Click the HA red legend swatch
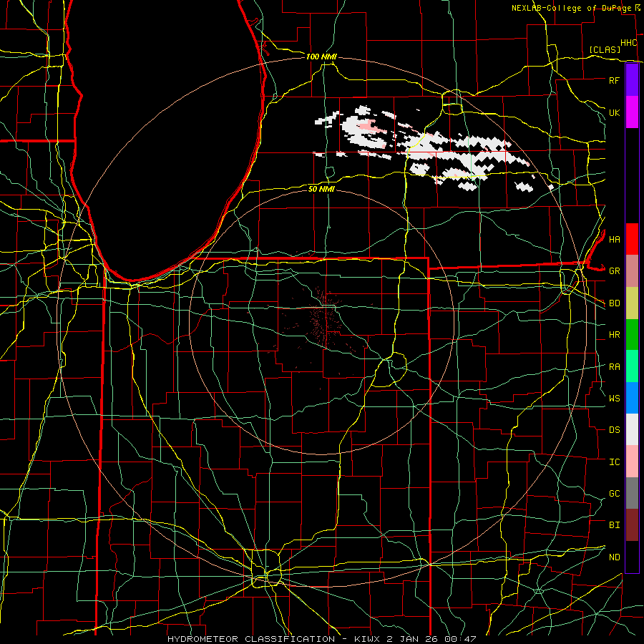This screenshot has width=644, height=644. pyautogui.click(x=632, y=239)
